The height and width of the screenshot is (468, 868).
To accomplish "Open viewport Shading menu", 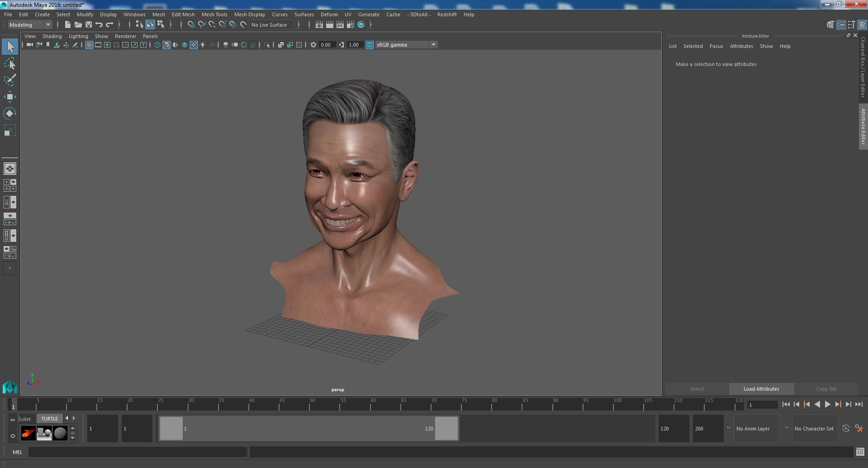I will click(52, 36).
